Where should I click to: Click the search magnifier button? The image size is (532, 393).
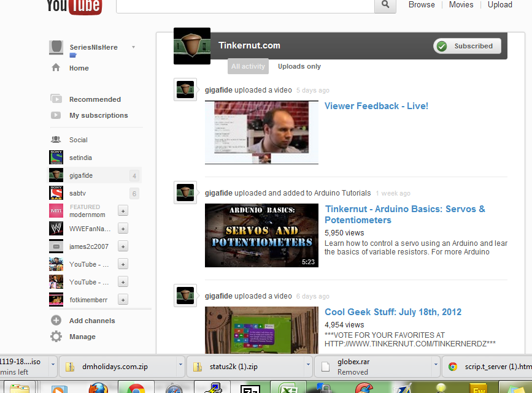point(385,5)
